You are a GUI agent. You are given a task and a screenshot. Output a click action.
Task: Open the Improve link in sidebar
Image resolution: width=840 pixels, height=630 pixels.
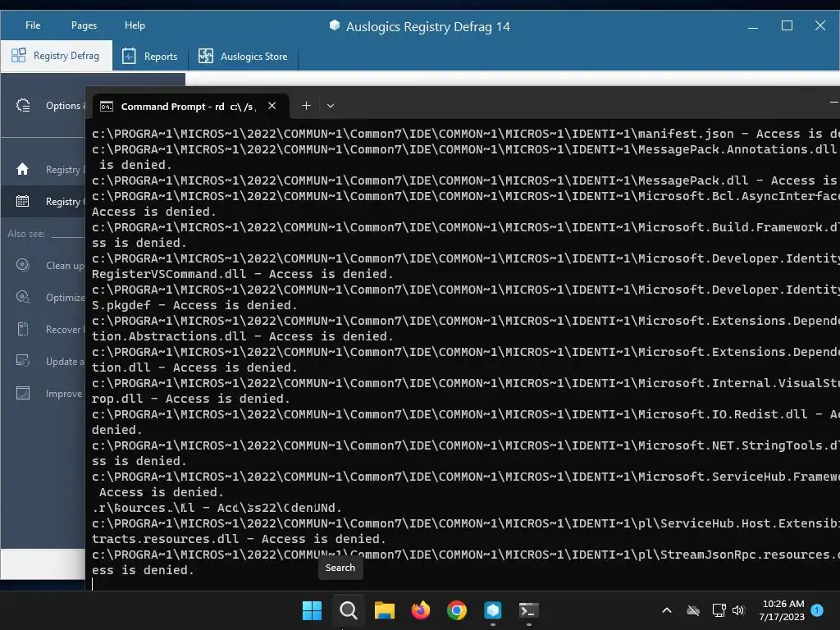pyautogui.click(x=64, y=394)
